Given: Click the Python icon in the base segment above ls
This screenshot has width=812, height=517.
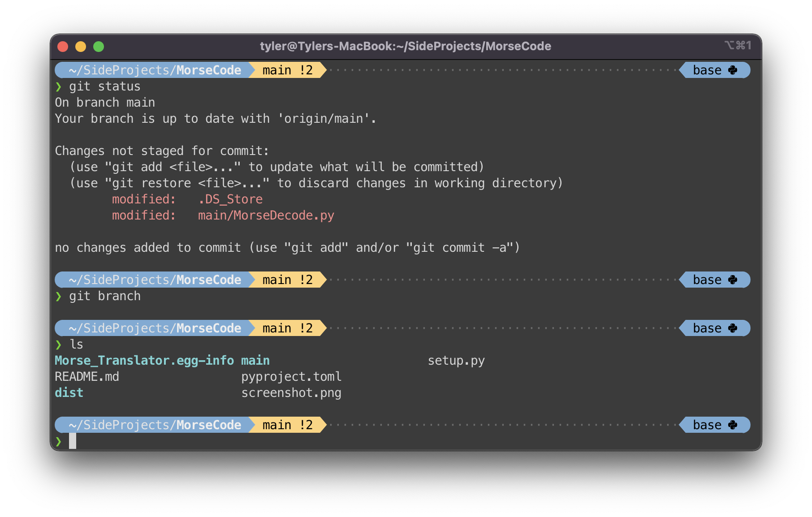Looking at the screenshot, I should (733, 328).
